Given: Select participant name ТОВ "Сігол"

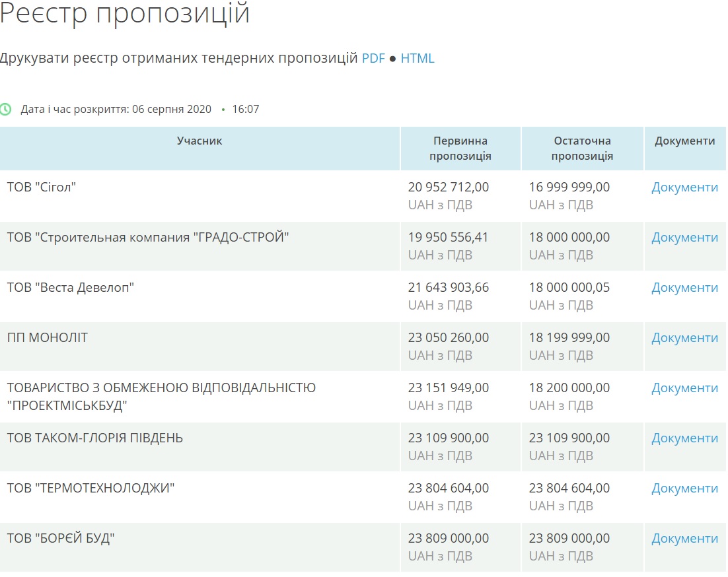Looking at the screenshot, I should (x=42, y=187).
